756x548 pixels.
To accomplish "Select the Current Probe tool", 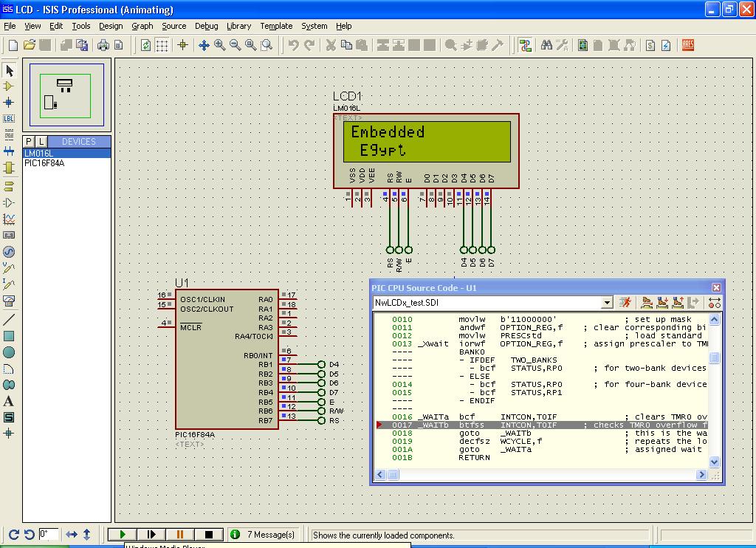I will pyautogui.click(x=9, y=284).
